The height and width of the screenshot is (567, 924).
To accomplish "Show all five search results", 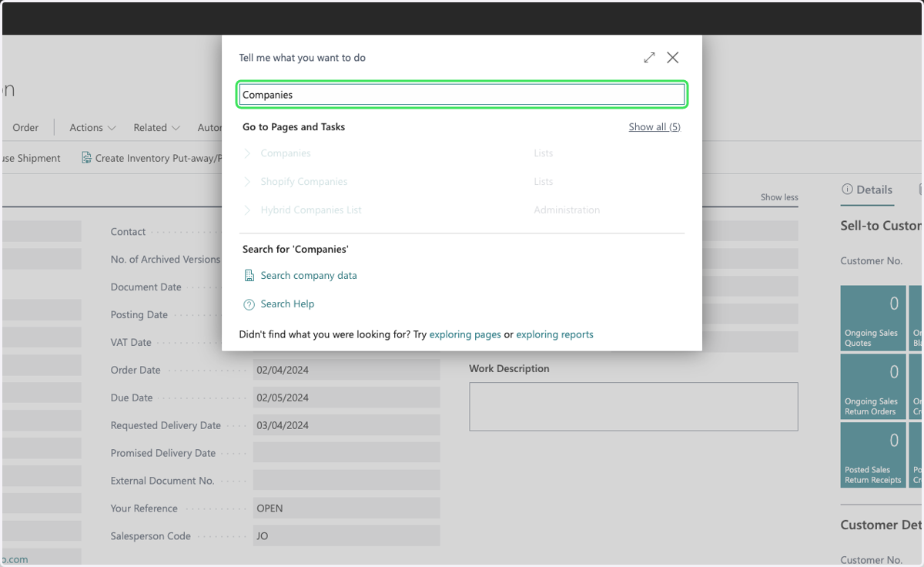I will [654, 127].
